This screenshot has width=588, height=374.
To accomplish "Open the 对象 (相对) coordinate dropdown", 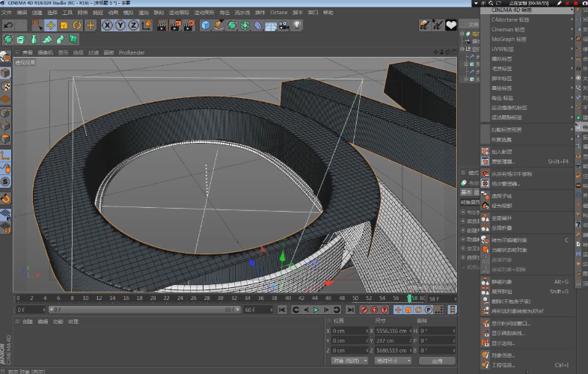I will click(349, 361).
